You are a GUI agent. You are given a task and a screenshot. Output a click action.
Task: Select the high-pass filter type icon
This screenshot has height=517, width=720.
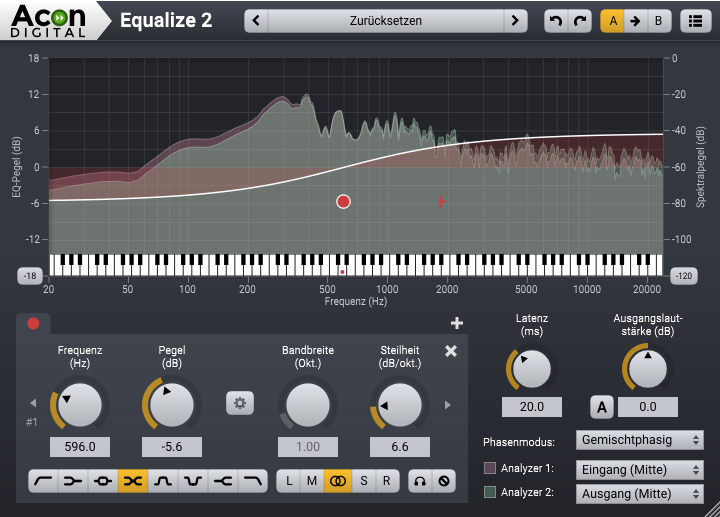[x=43, y=481]
